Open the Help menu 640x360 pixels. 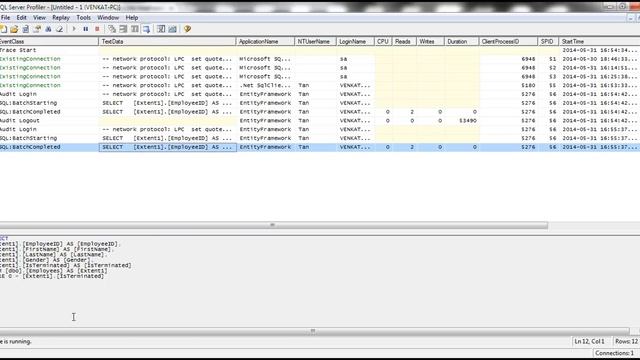tap(132, 18)
